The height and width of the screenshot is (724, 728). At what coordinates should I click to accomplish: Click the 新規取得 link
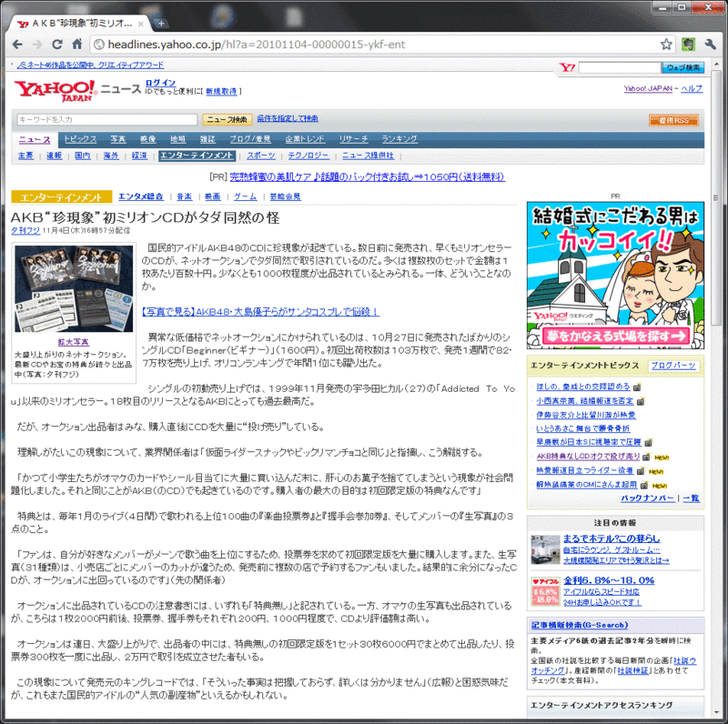(x=221, y=92)
